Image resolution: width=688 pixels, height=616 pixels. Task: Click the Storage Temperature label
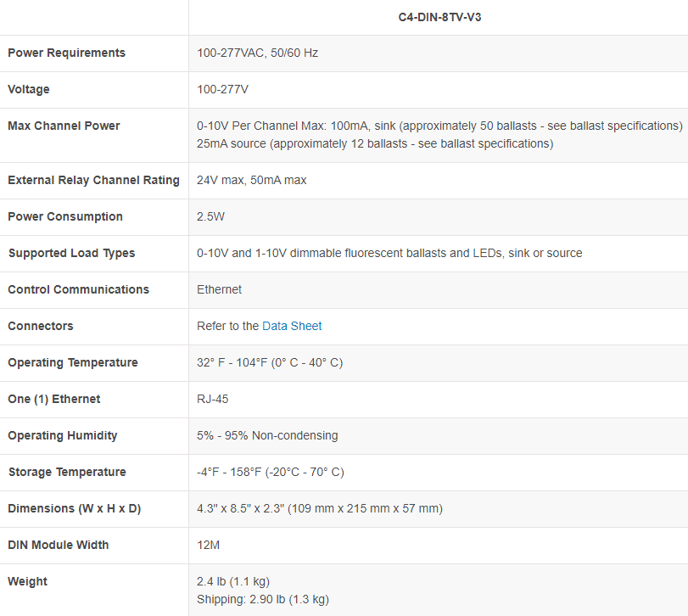[67, 472]
